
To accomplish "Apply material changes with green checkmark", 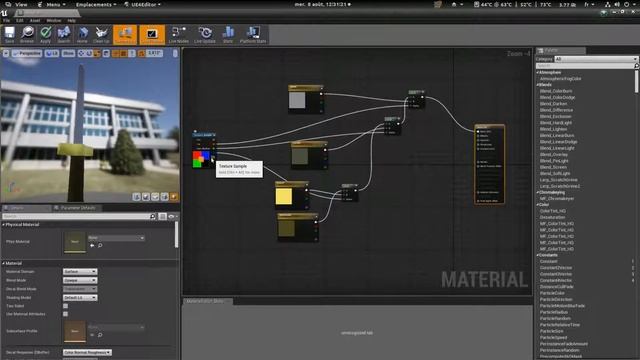I will 45,35.
